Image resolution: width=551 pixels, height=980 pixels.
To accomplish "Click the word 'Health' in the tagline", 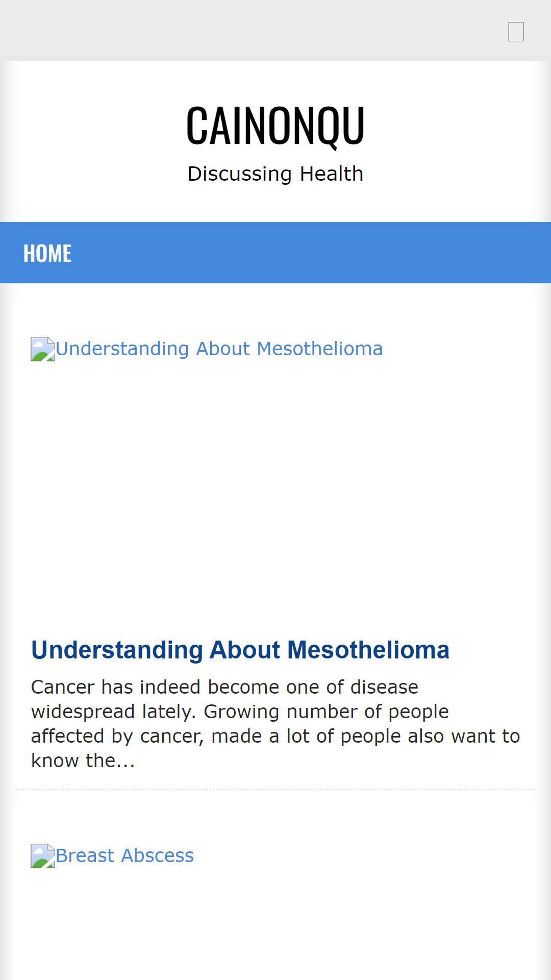I will (x=332, y=174).
